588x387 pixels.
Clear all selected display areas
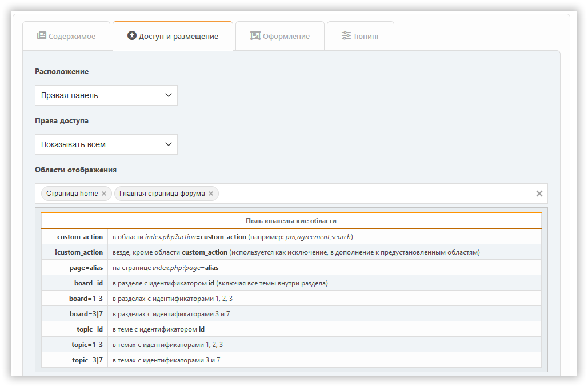(539, 193)
